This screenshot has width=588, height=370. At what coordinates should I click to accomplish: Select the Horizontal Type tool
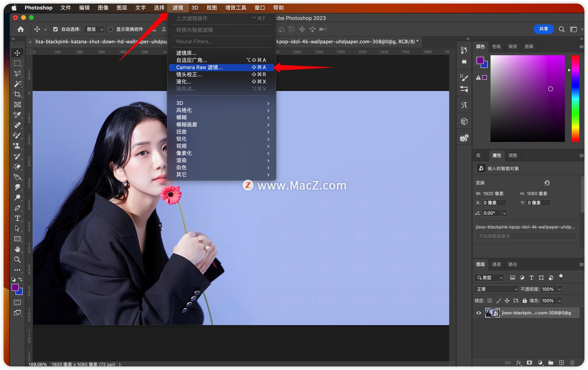coord(17,218)
